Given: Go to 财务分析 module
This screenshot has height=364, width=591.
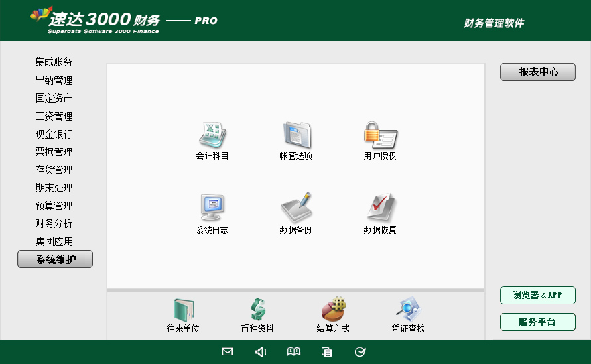Looking at the screenshot, I should [x=54, y=223].
